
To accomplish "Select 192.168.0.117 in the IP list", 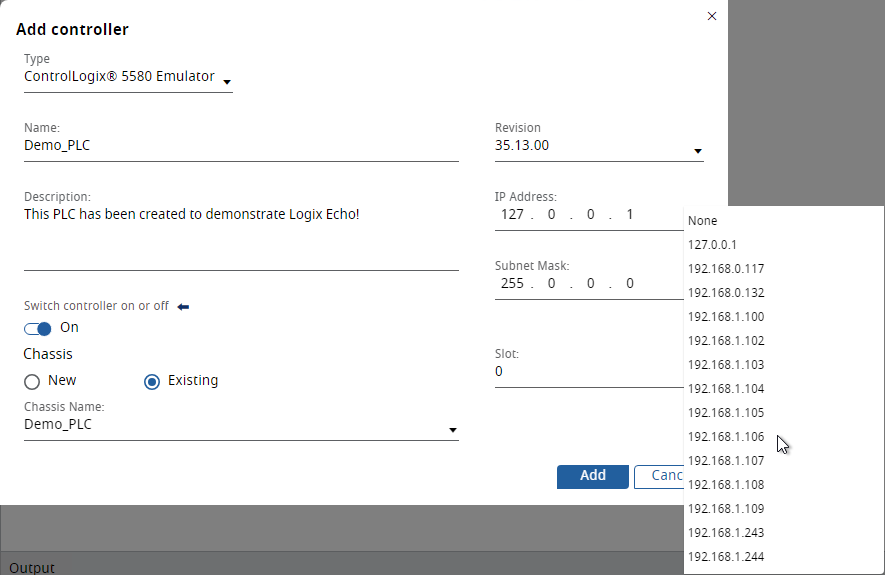I will tap(784, 269).
